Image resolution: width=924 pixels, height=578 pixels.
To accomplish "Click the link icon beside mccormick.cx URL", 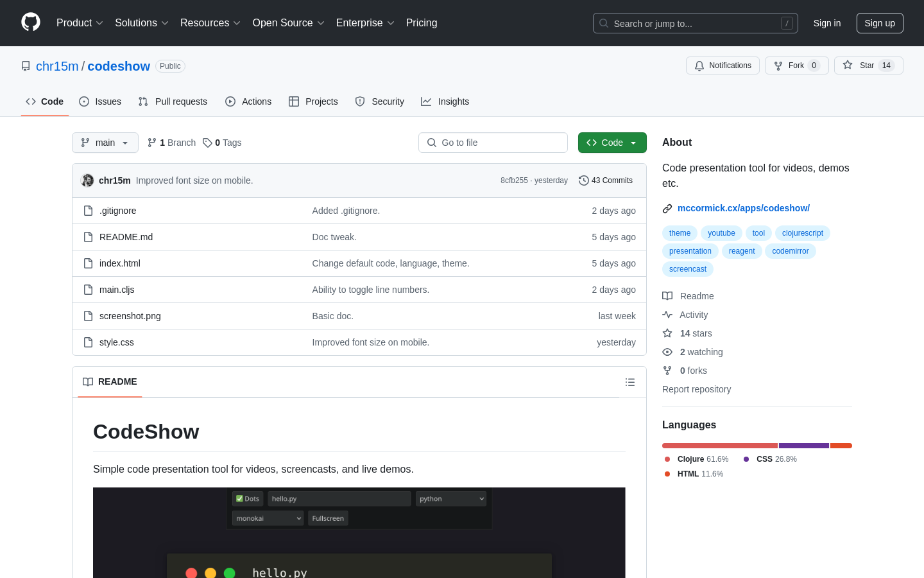I will [x=667, y=208].
